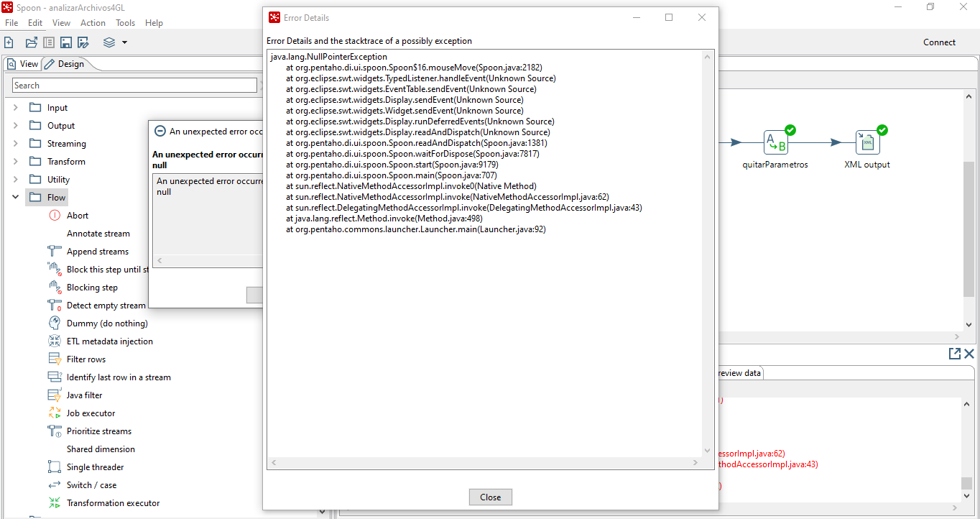The image size is (980, 519).
Task: Open the Tools menu
Action: (126, 23)
